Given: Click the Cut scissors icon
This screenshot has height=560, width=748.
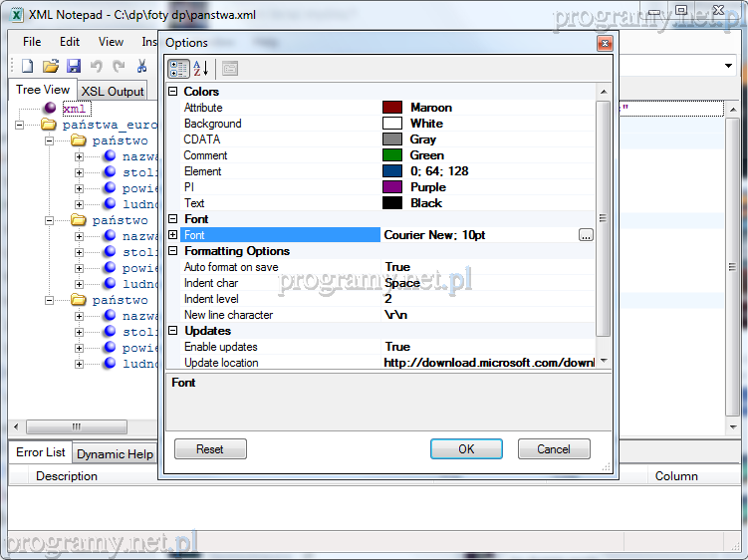Looking at the screenshot, I should pos(141,66).
